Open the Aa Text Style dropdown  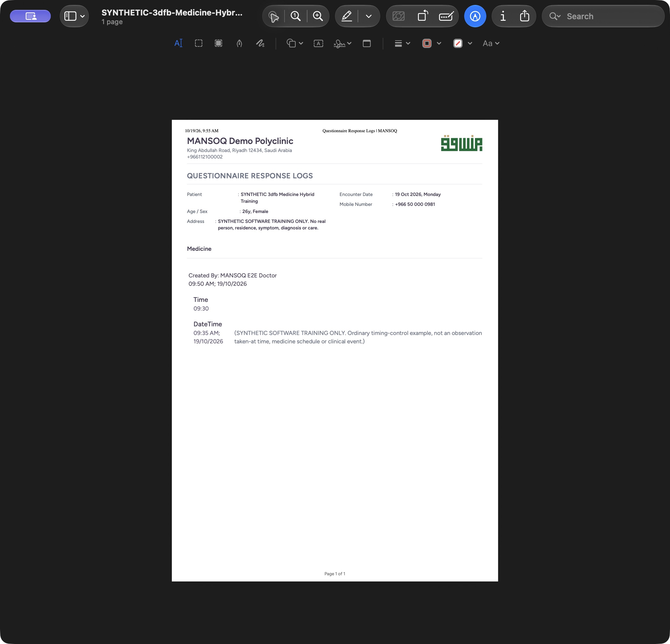(491, 43)
